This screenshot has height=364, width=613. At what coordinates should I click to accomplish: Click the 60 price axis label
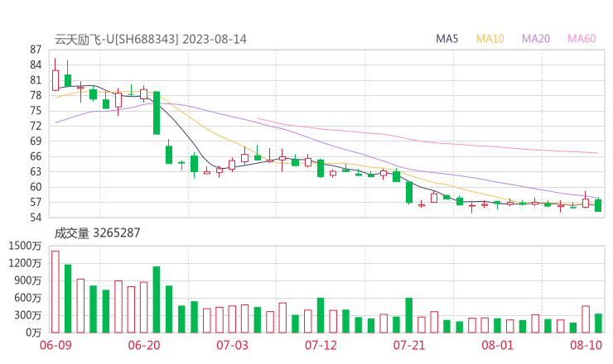36,187
